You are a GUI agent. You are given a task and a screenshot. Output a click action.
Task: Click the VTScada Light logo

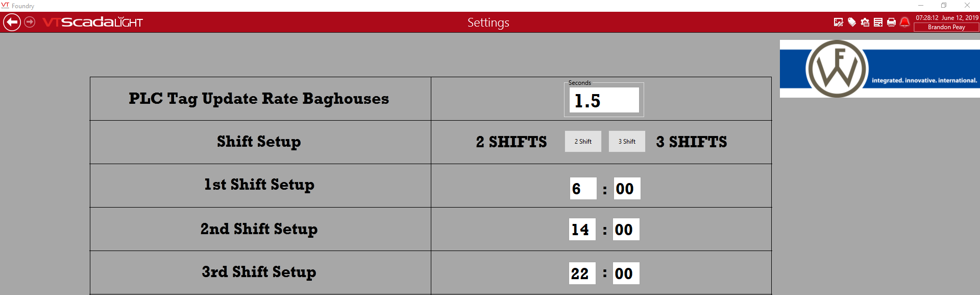92,22
